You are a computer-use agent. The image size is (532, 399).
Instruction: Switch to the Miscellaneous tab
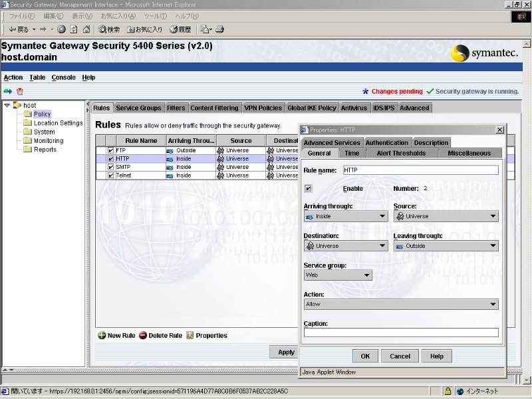click(469, 153)
